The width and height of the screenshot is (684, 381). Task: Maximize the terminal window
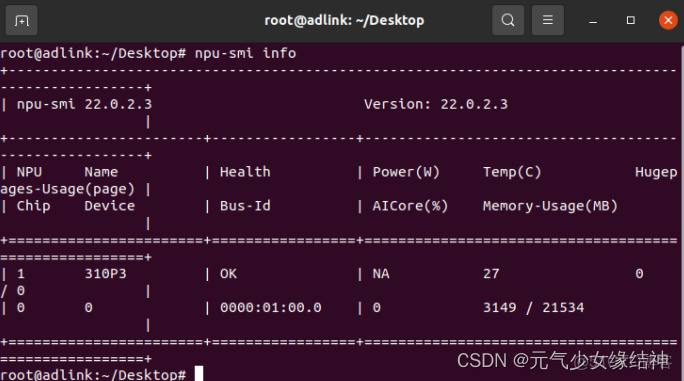pos(630,20)
